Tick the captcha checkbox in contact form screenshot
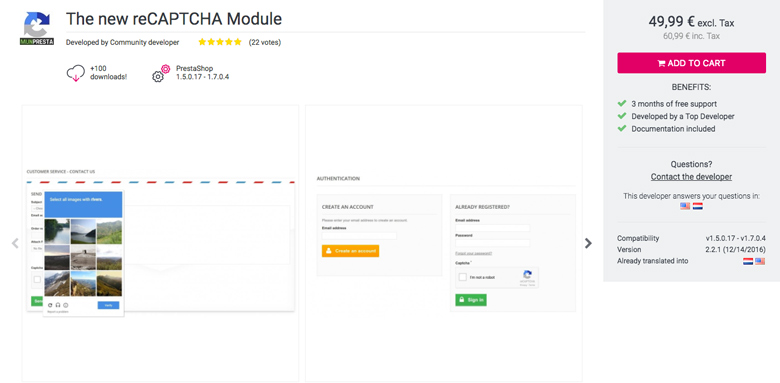The height and width of the screenshot is (383, 780). pos(37,280)
